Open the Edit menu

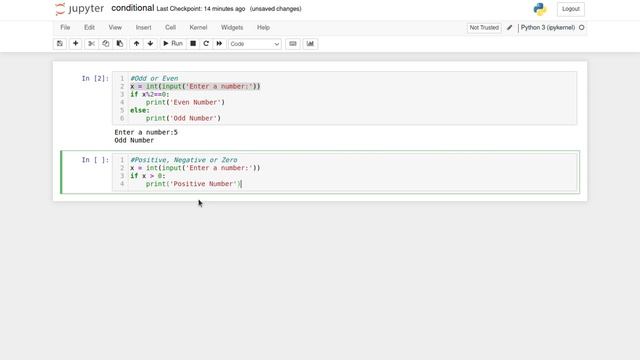tap(89, 27)
